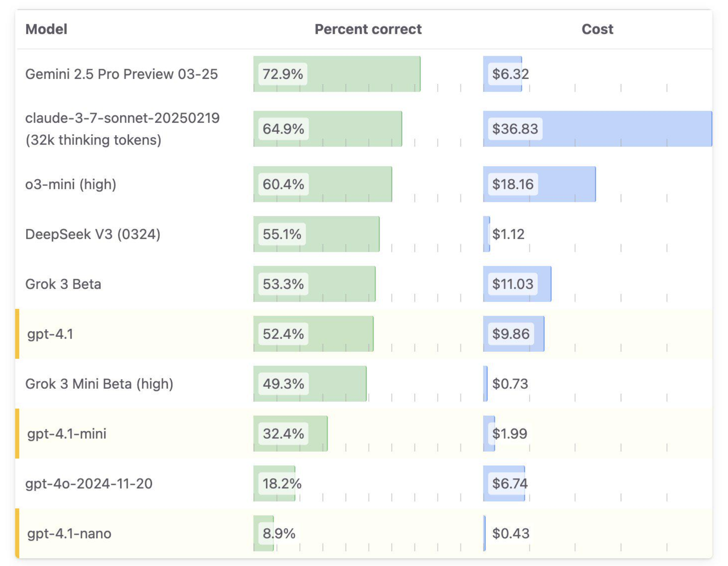Click the DeepSeek V3 (0324) model name
This screenshot has width=728, height=566.
point(93,234)
